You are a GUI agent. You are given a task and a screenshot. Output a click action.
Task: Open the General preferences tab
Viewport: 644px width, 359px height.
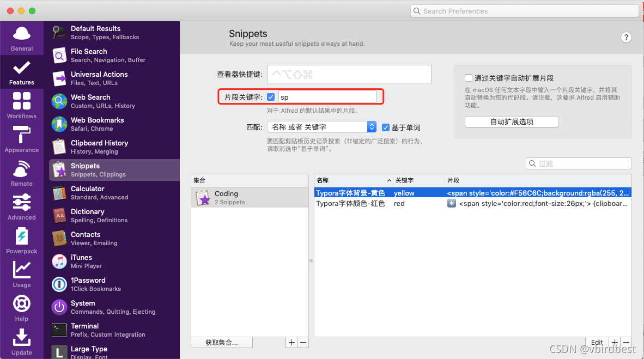(21, 38)
